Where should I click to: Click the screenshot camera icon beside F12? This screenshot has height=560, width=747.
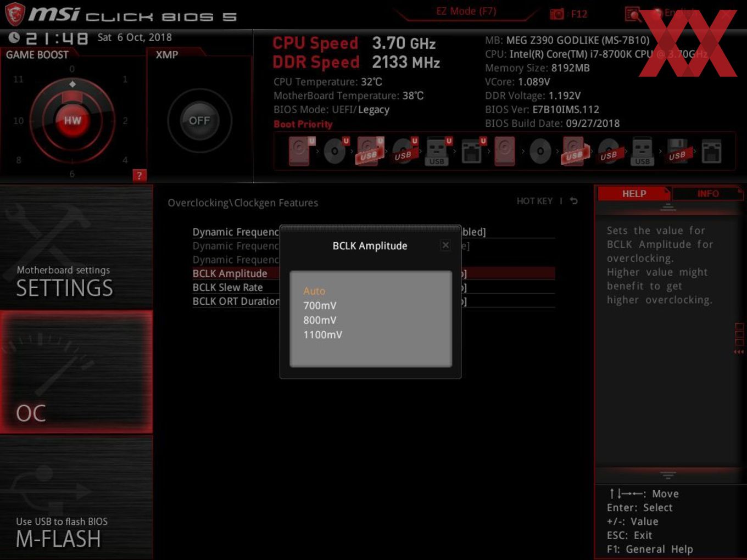(556, 14)
